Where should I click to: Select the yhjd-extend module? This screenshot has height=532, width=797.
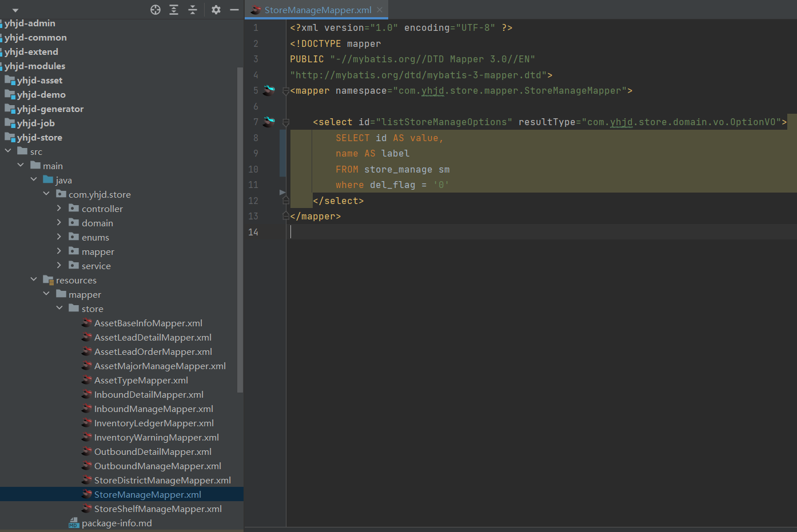(31, 51)
